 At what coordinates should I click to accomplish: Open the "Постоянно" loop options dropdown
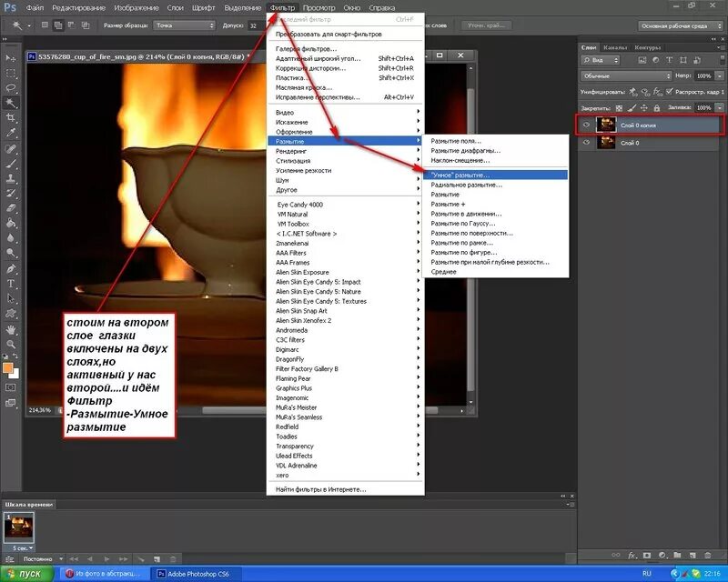pos(43,559)
